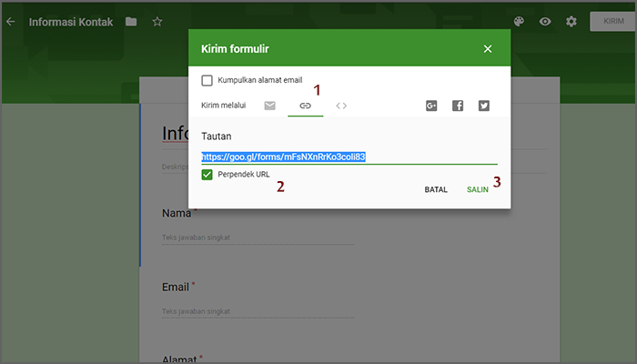Open the color palette theme icon
Image resolution: width=637 pixels, height=364 pixels.
(520, 22)
